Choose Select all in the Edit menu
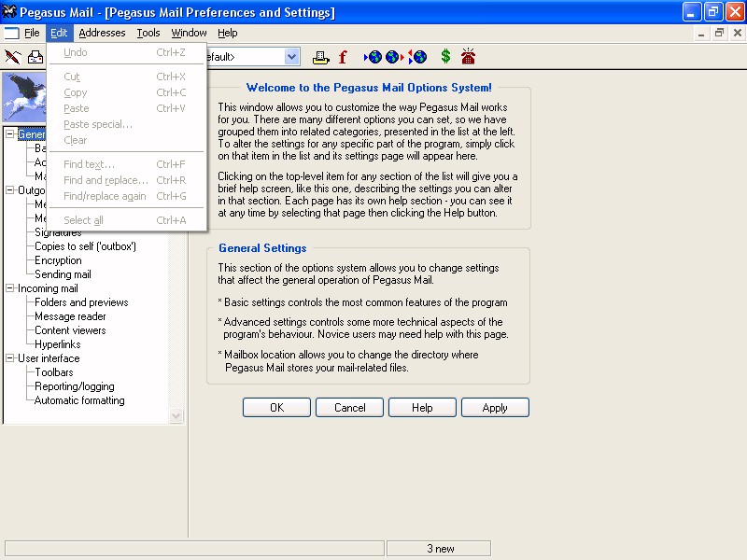The height and width of the screenshot is (560, 747). coord(126,220)
